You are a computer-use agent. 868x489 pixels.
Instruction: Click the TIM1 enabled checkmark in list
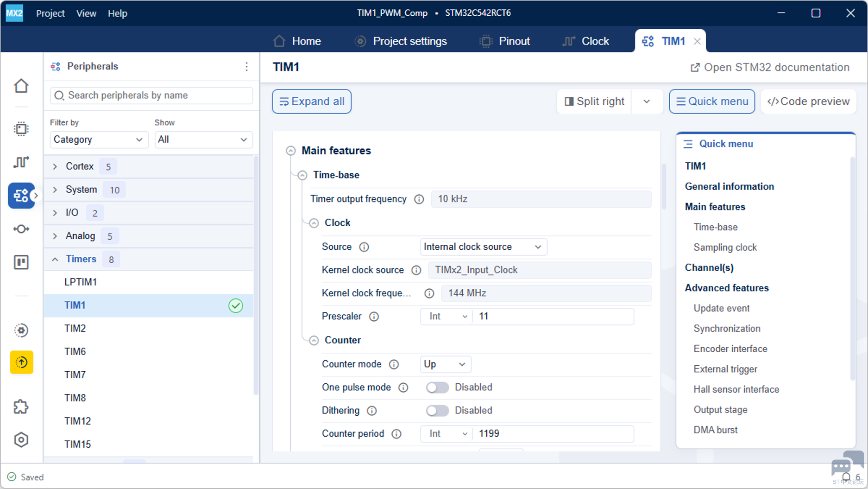[x=236, y=305]
